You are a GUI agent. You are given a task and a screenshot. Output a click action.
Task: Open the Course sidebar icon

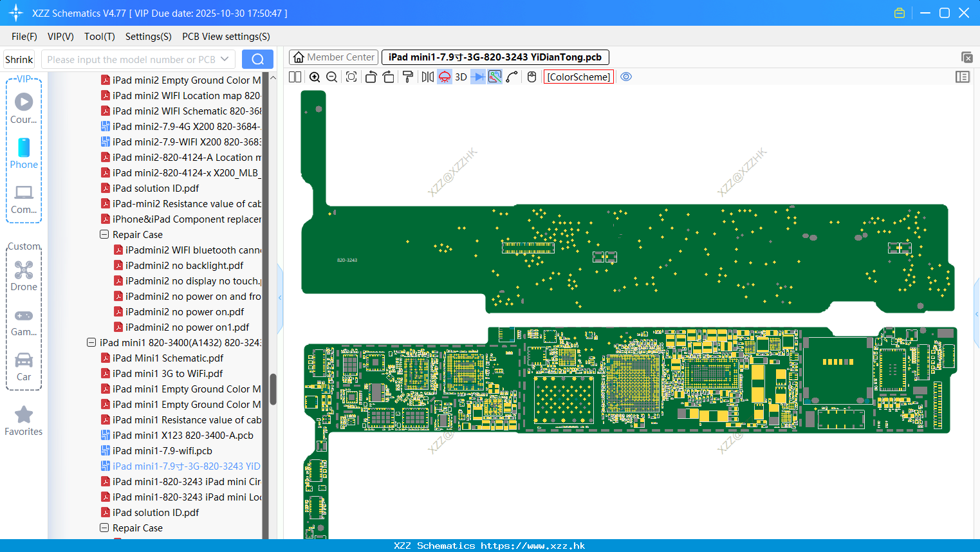[x=24, y=108]
